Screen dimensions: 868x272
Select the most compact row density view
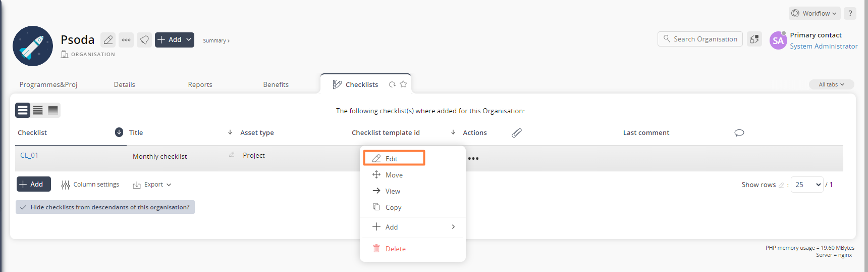click(53, 110)
